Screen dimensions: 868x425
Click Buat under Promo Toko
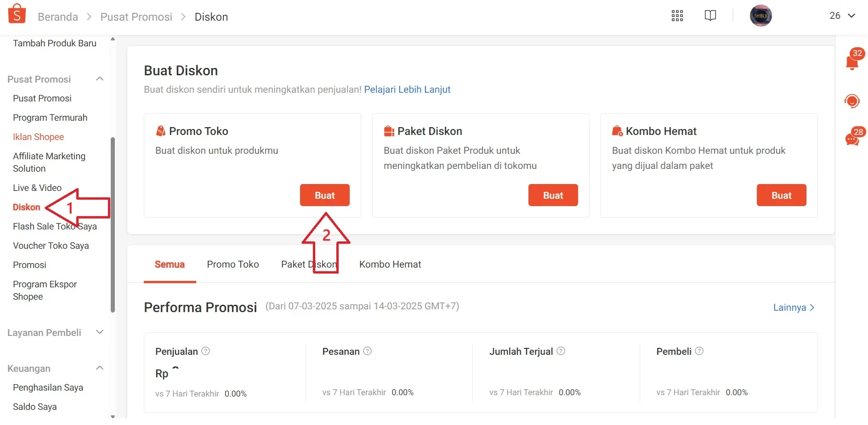(x=324, y=195)
